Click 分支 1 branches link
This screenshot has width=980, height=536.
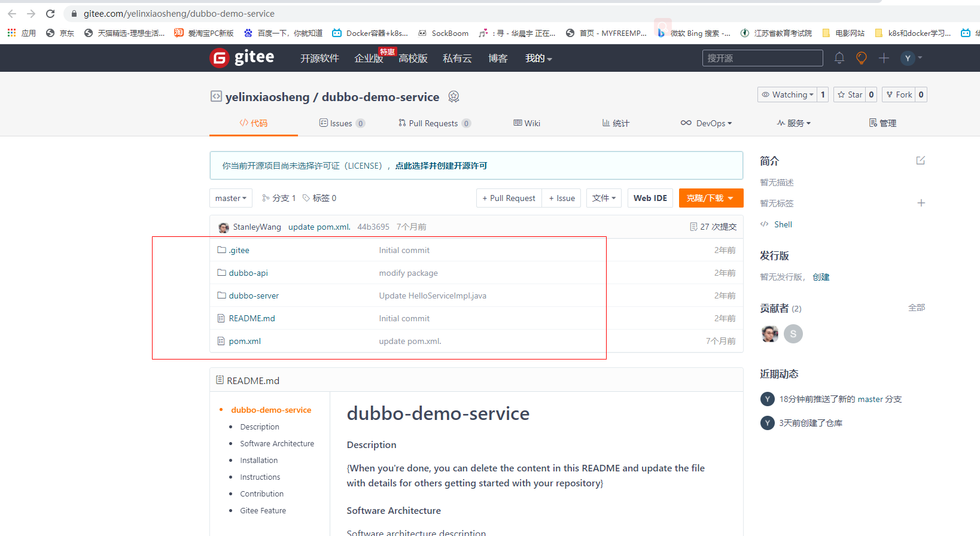279,198
